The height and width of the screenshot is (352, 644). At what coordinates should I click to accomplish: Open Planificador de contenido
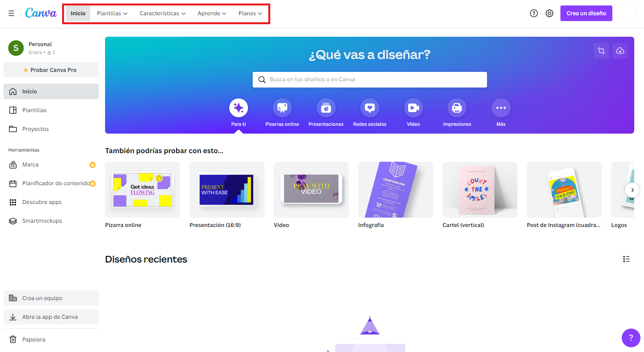click(x=51, y=183)
